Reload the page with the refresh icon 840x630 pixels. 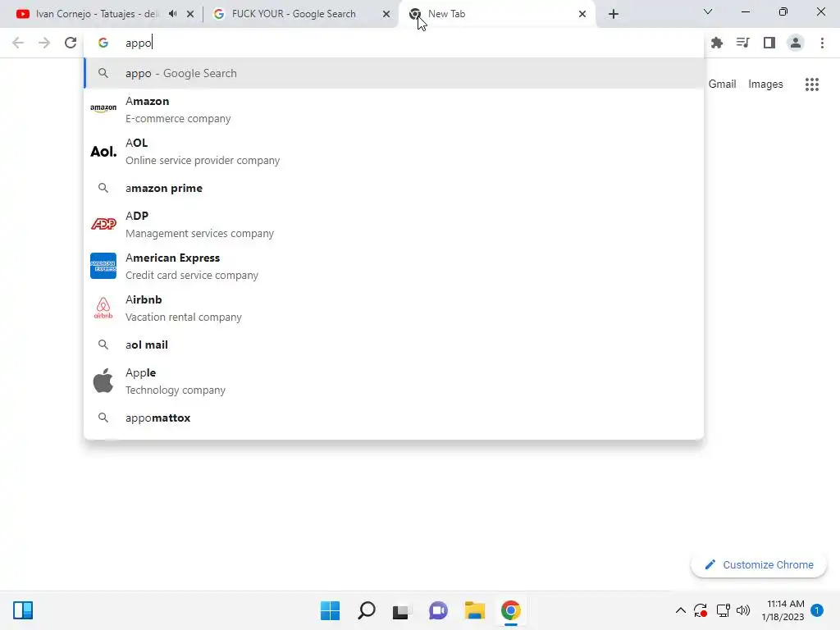pos(71,43)
